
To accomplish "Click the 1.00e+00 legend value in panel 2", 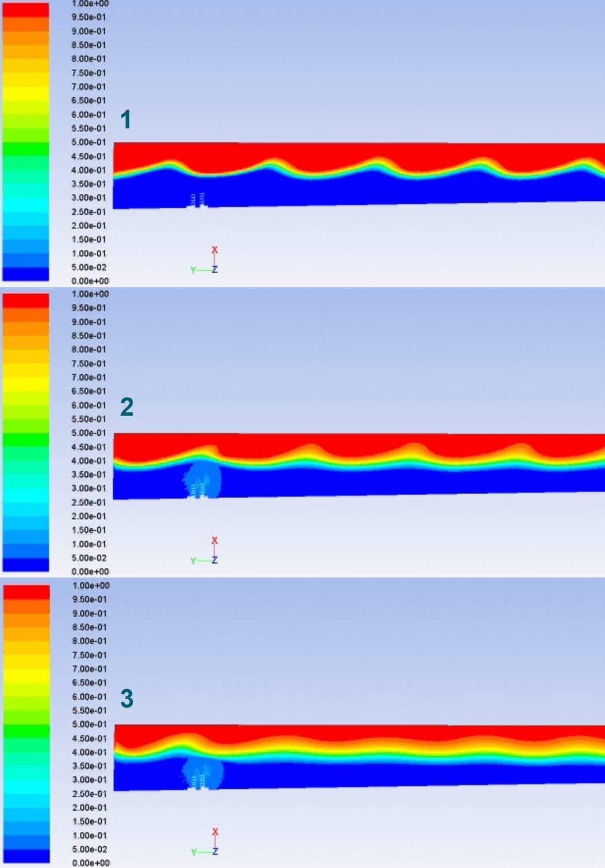I will pos(90,294).
